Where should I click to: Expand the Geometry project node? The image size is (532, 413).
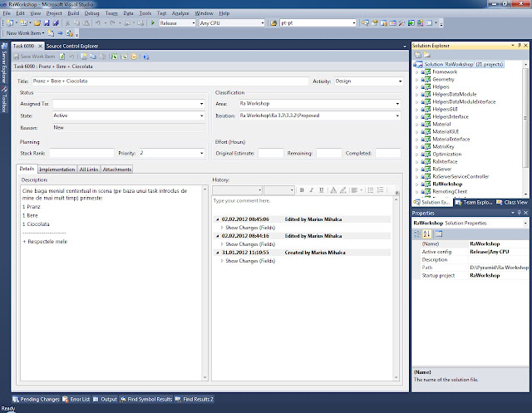(417, 79)
